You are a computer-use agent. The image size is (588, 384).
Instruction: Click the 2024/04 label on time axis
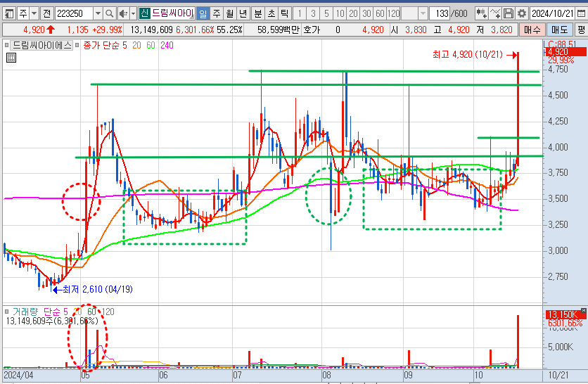[18, 375]
